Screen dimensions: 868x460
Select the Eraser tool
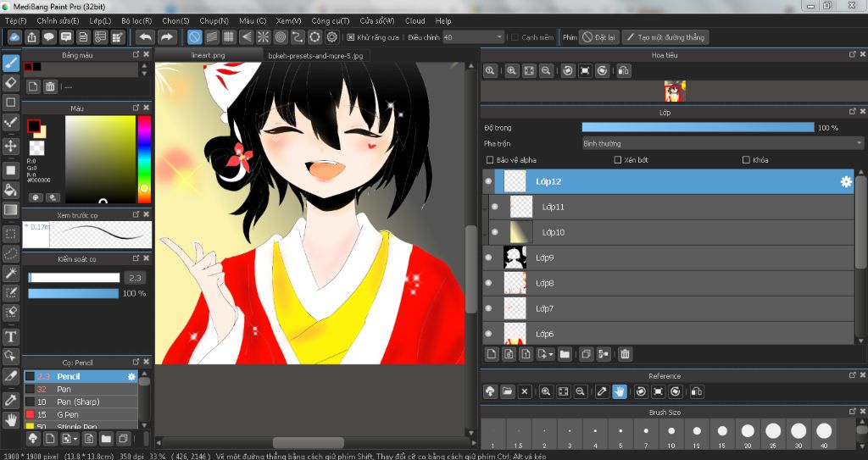[10, 82]
